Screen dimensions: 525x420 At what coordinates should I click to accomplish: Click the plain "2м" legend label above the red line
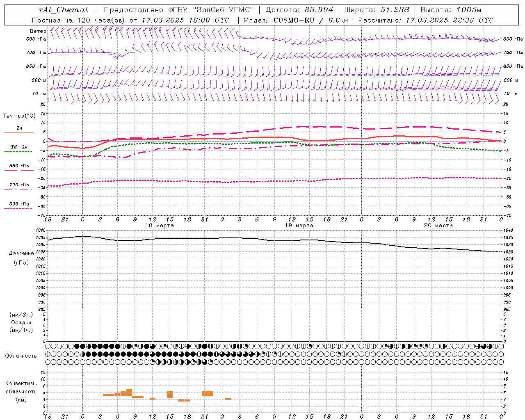coord(19,128)
